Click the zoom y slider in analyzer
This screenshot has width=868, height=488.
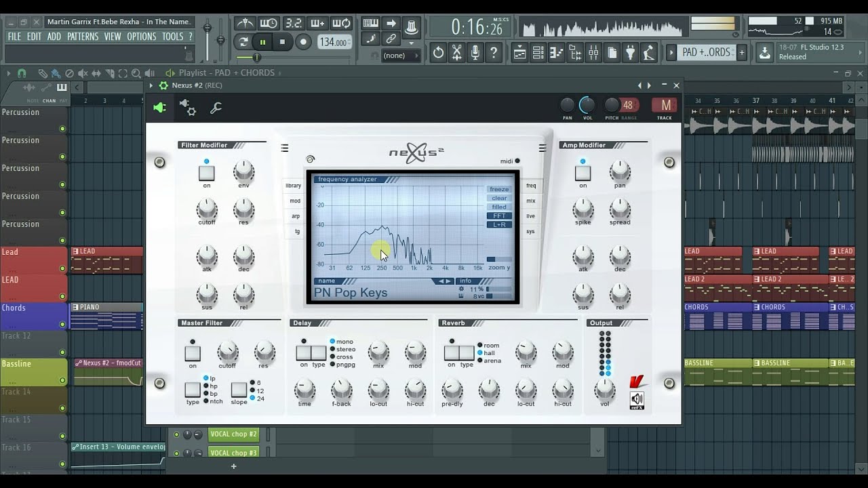pyautogui.click(x=499, y=259)
